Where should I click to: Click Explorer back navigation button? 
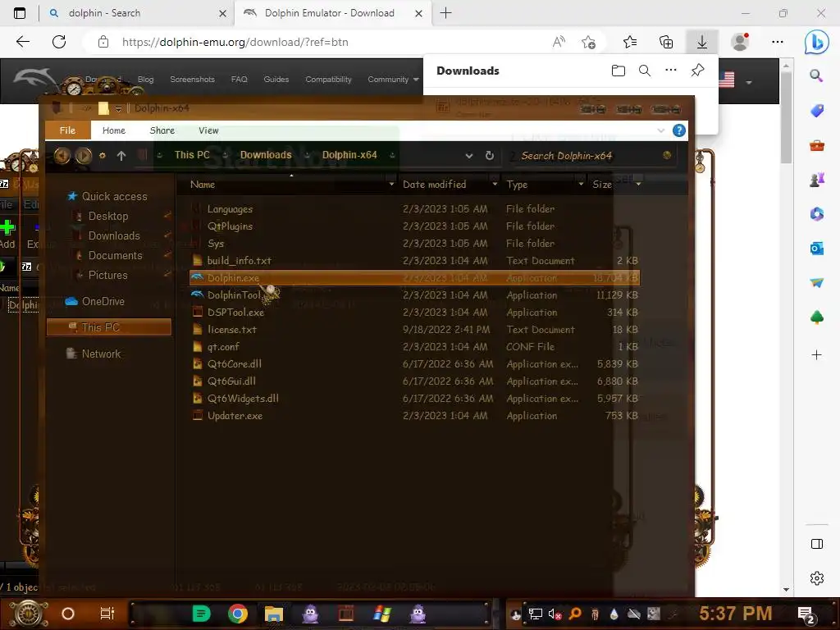coord(62,155)
